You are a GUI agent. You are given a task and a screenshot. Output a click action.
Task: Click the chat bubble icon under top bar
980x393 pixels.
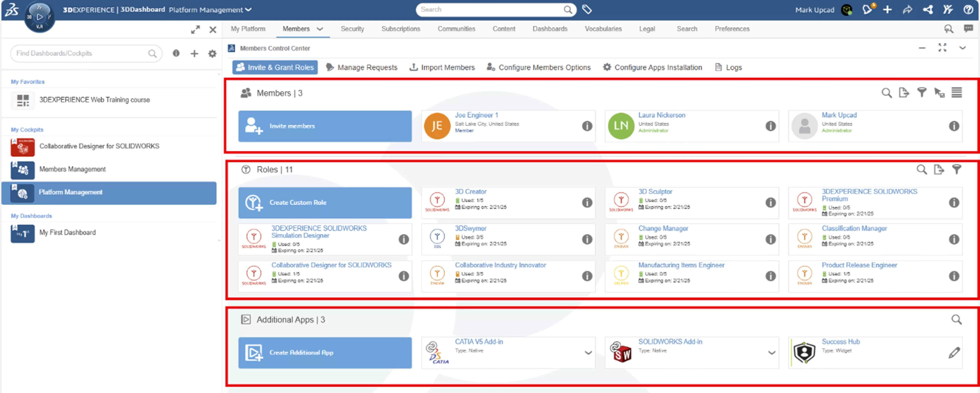[x=969, y=29]
